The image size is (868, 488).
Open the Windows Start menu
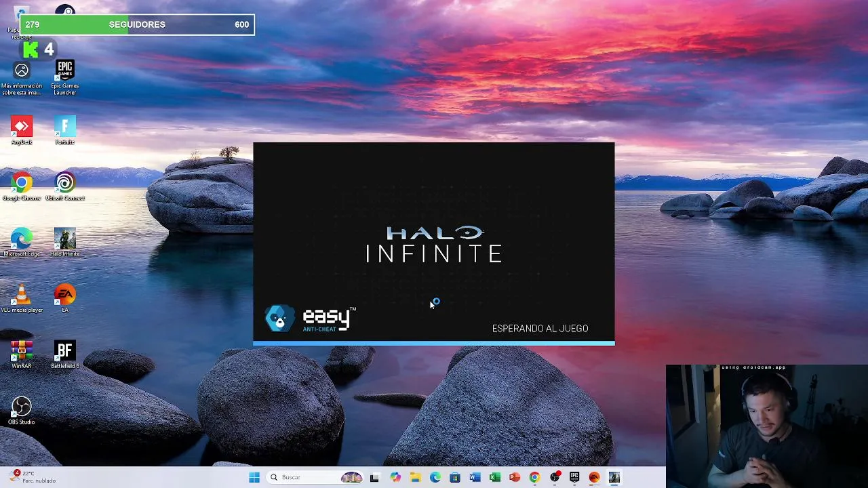[254, 477]
